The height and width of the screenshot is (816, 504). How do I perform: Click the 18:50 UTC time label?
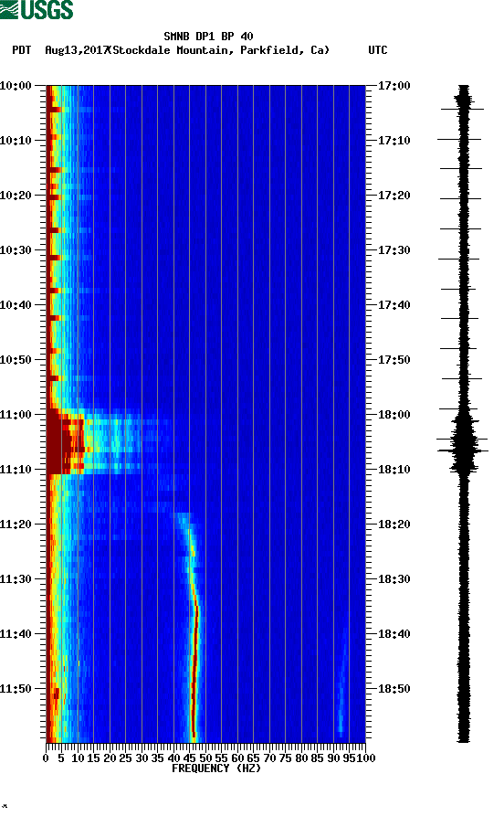click(x=394, y=688)
